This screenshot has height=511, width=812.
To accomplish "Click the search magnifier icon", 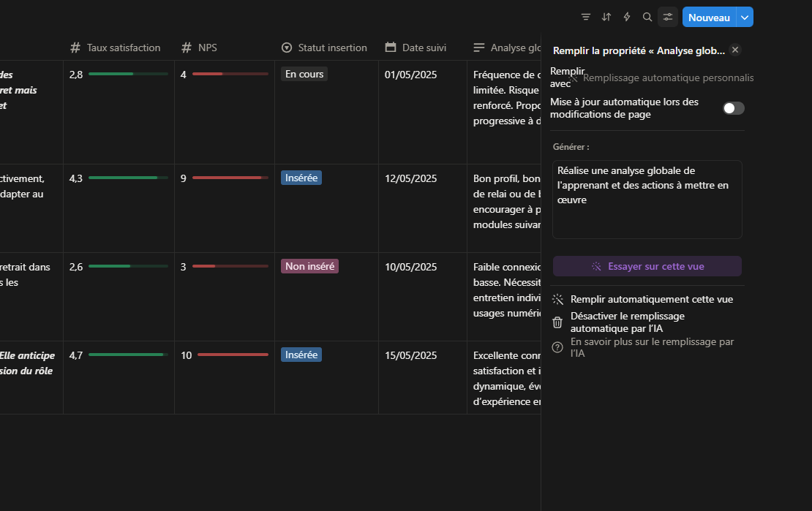I will click(647, 17).
